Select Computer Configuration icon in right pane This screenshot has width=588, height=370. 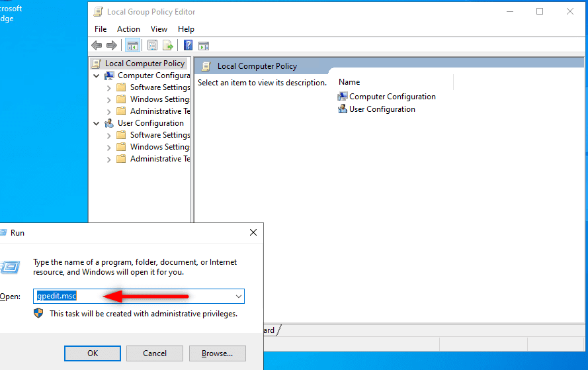[x=343, y=97]
